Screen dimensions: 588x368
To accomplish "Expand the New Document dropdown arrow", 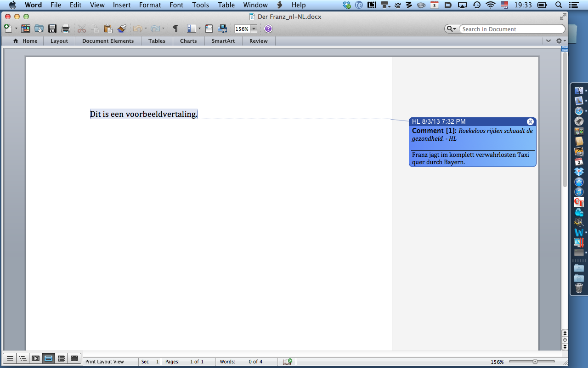I will (x=16, y=29).
